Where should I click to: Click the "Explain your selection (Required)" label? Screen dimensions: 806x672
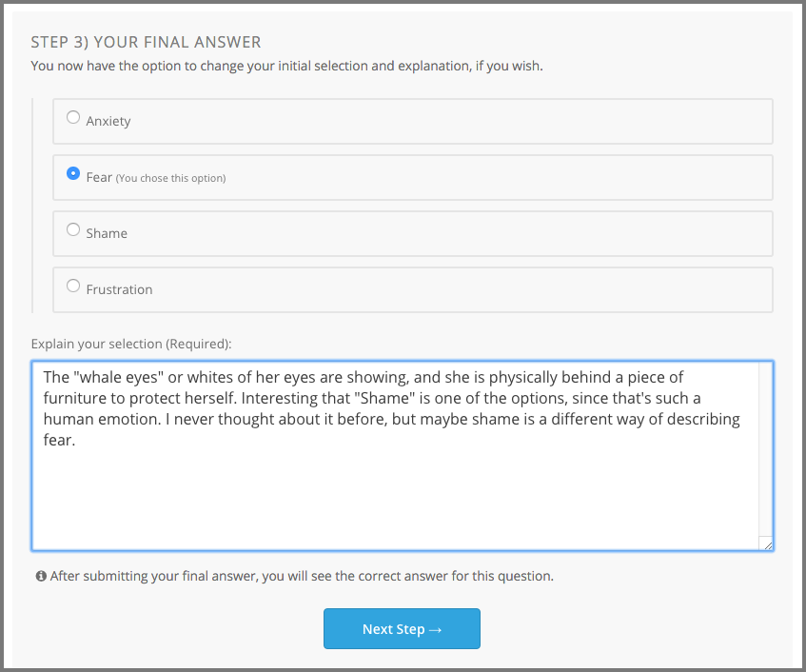[x=131, y=343]
